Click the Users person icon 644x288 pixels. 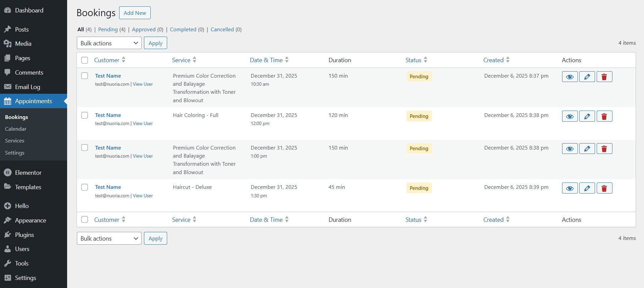click(x=7, y=249)
